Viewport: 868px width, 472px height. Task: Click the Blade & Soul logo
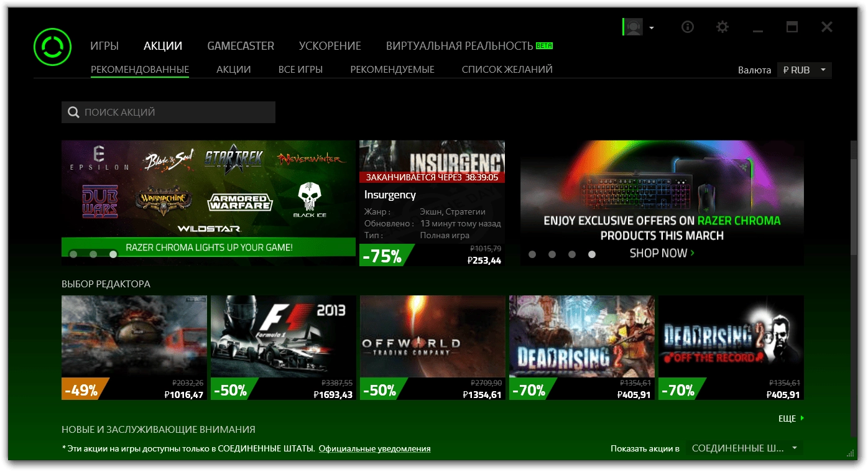[169, 160]
